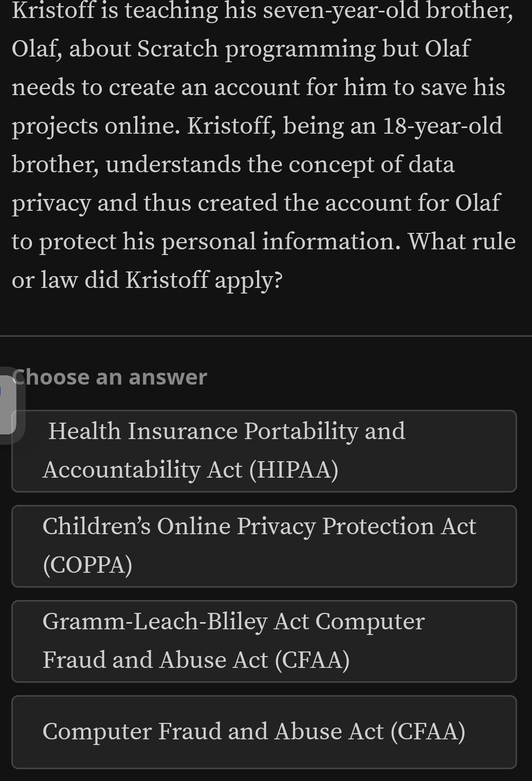Select the Computer Fraud and Abuse Act answer
This screenshot has width=532, height=781.
click(264, 732)
